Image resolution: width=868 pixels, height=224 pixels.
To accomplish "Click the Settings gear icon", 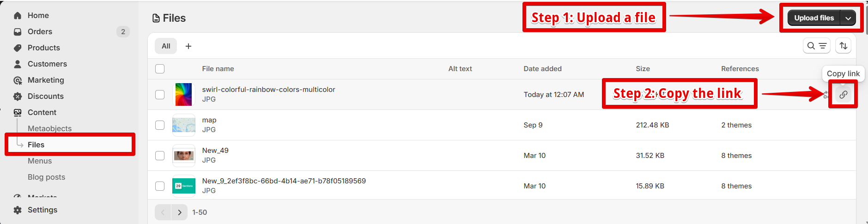I will click(18, 210).
